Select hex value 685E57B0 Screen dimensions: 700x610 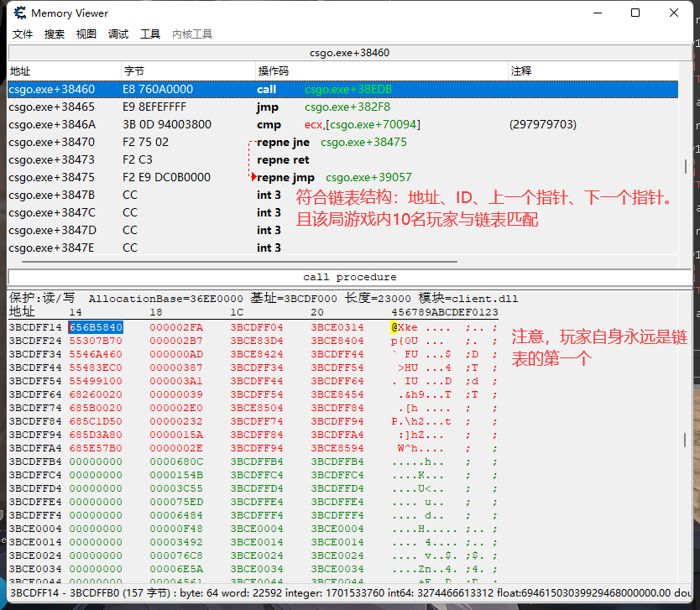tap(96, 448)
